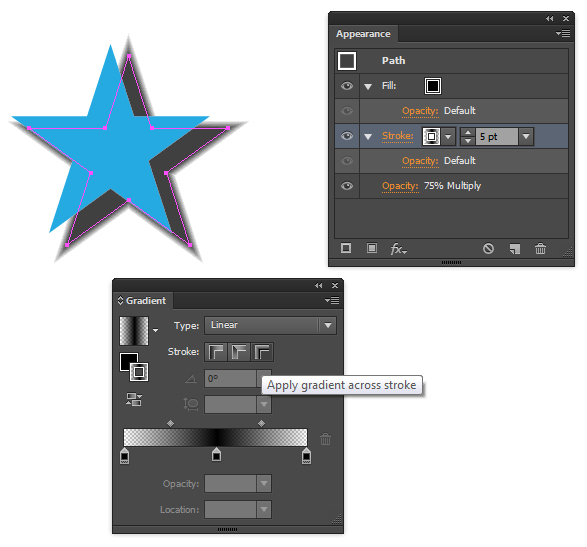Image resolution: width=587 pixels, height=547 pixels.
Task: Open the stroke weight 5 pt dropdown
Action: pos(526,137)
